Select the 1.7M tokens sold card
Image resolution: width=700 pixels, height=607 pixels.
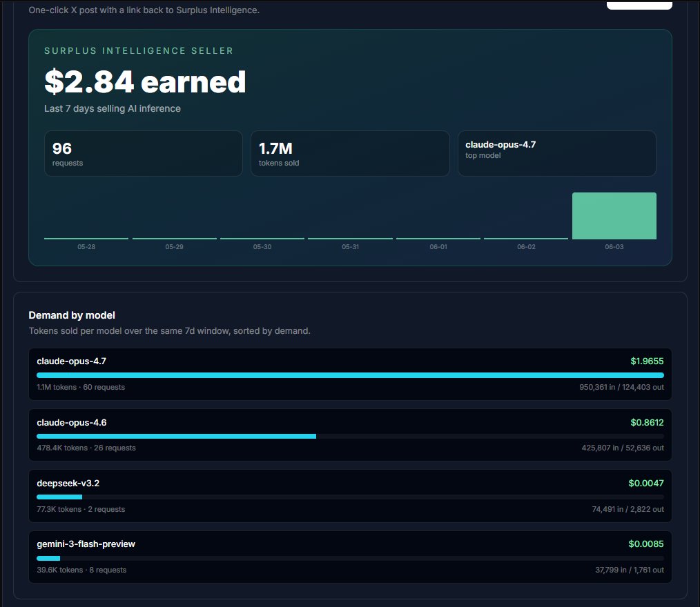350,153
